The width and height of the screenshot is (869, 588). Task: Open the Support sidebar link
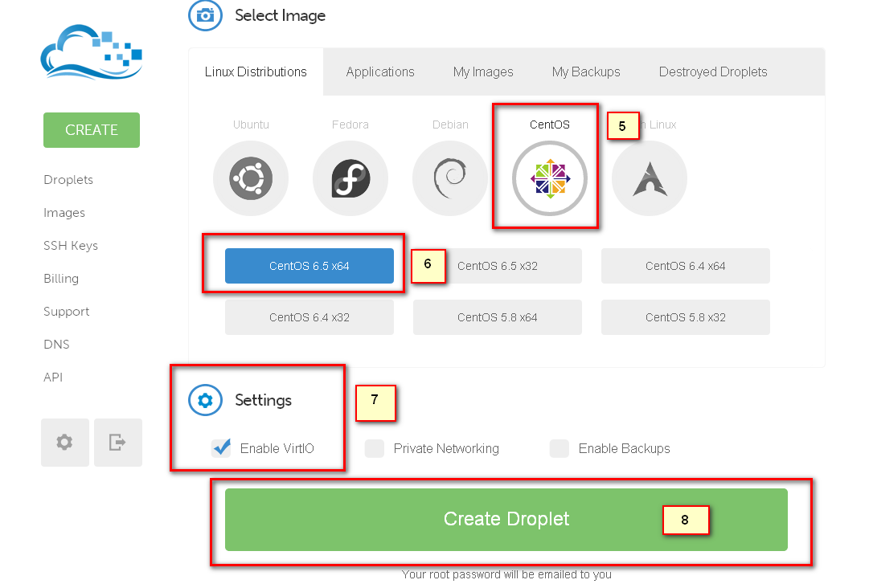(x=66, y=311)
